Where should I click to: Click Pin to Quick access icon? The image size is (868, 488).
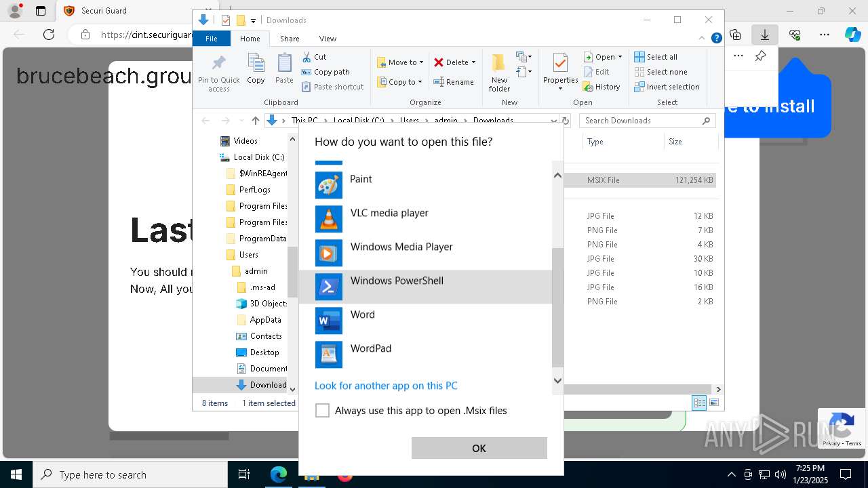[218, 73]
